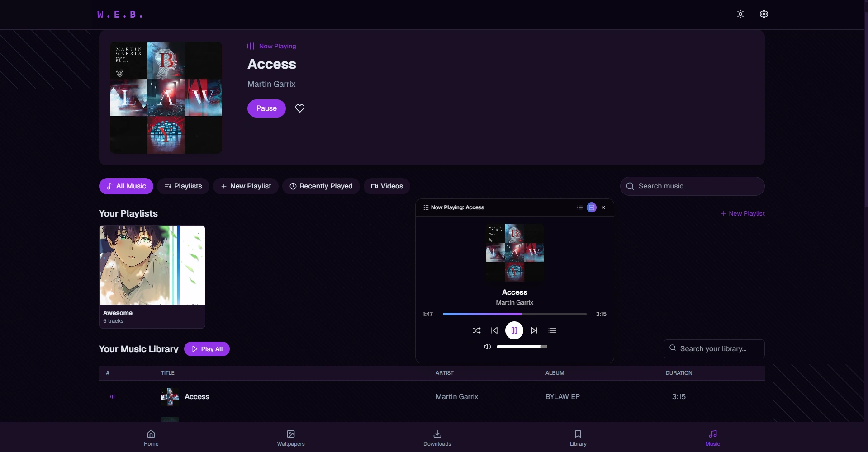This screenshot has height=452, width=868.
Task: Open Wallpapers from the bottom navigation
Action: [x=291, y=438]
